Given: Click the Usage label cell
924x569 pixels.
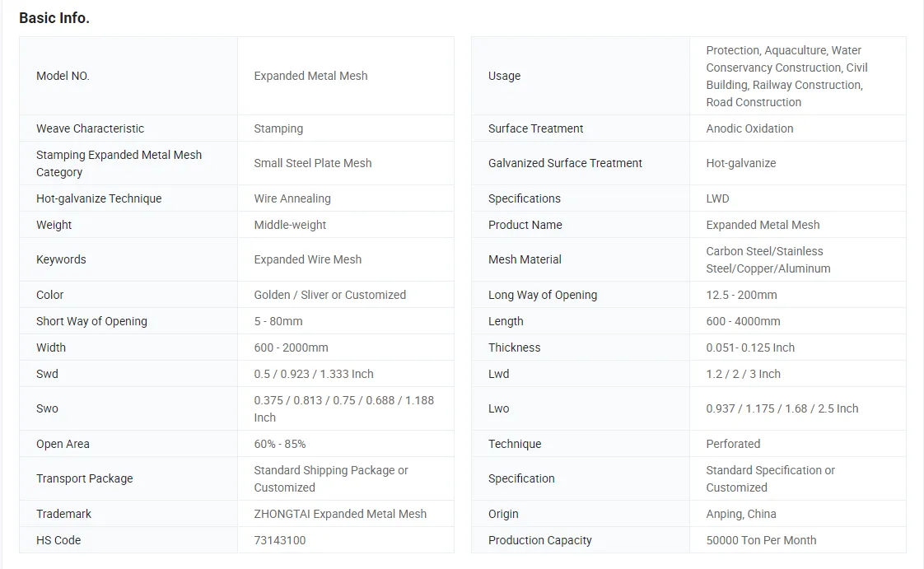Looking at the screenshot, I should point(504,76).
